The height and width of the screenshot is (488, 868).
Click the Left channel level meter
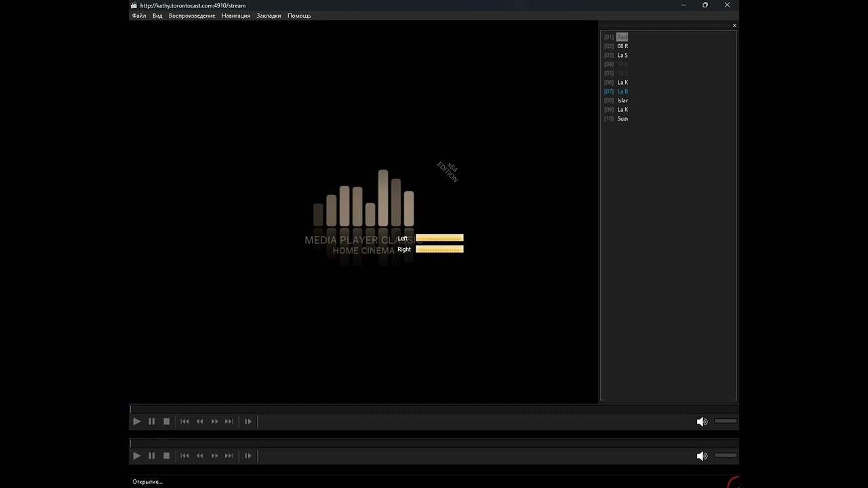(439, 238)
